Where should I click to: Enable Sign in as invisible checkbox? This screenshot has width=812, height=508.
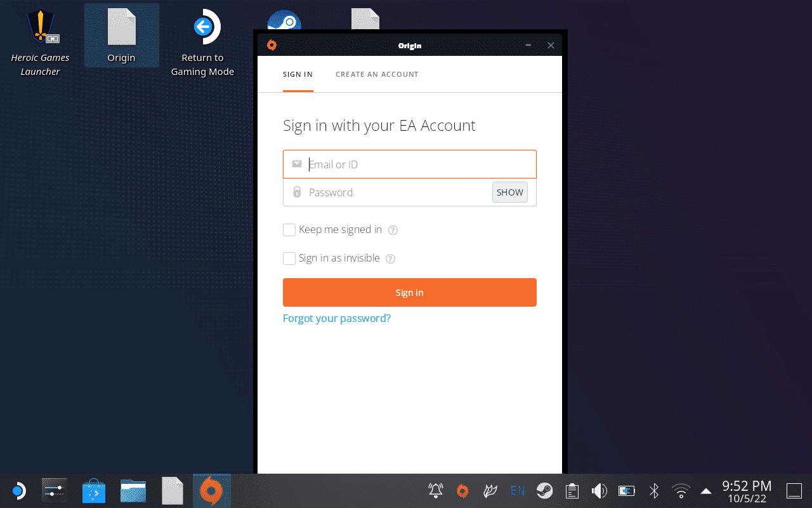289,258
